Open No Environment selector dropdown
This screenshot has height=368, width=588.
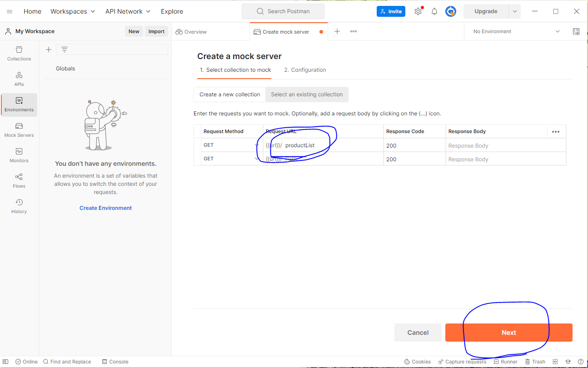[517, 31]
